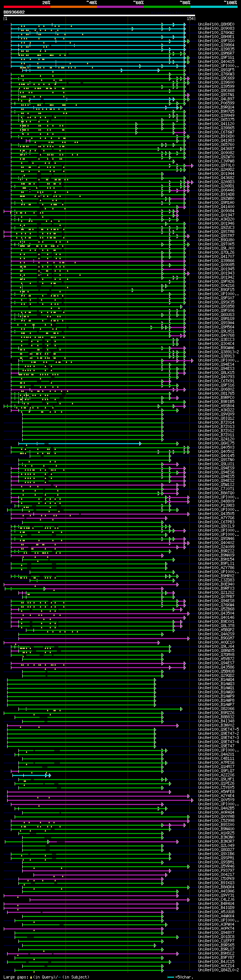Select the UniRef100_Q6KC75 hit label
This screenshot has width=241, height=980.
tap(216, 443)
